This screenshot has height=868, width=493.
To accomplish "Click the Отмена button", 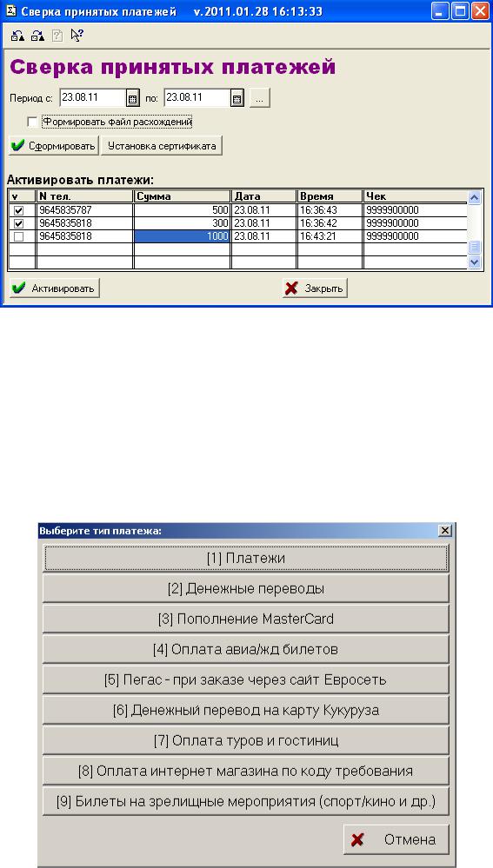I will click(396, 839).
